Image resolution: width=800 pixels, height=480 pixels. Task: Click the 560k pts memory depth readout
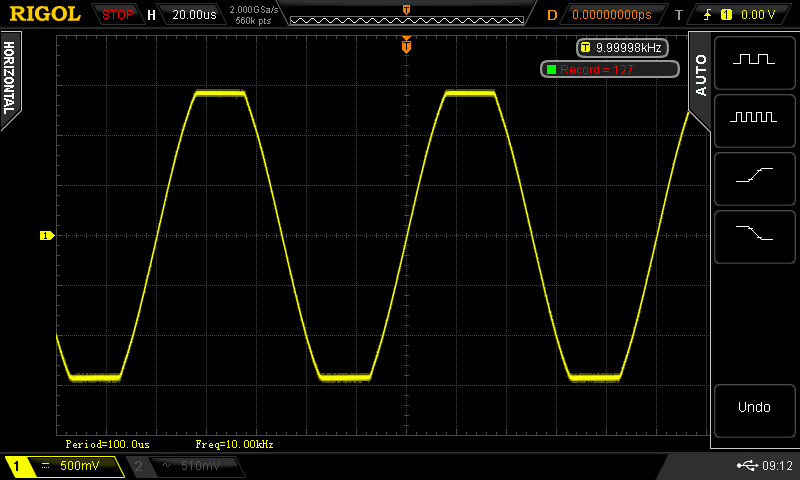click(x=253, y=21)
